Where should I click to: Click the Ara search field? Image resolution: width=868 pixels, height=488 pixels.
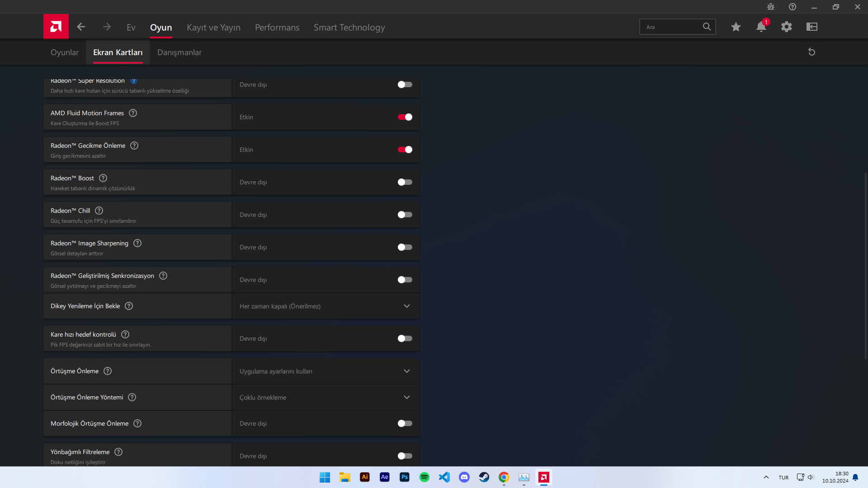pyautogui.click(x=671, y=27)
